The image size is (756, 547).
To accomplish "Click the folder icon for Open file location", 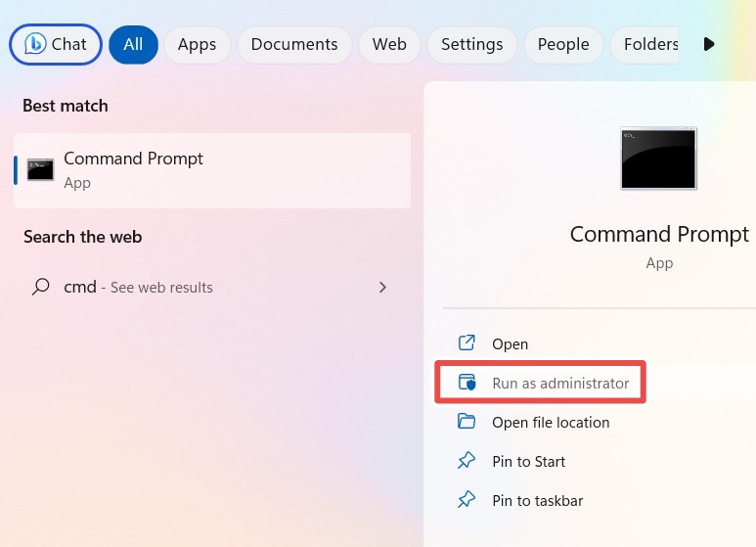I will point(467,421).
